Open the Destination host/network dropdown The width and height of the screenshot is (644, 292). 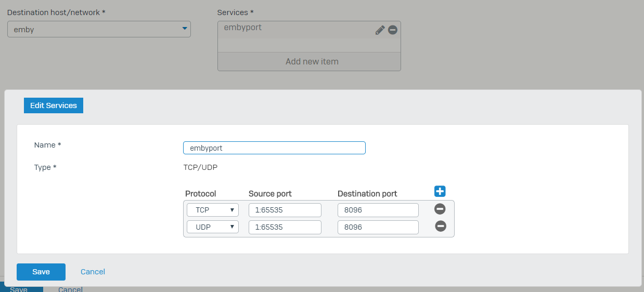point(99,29)
